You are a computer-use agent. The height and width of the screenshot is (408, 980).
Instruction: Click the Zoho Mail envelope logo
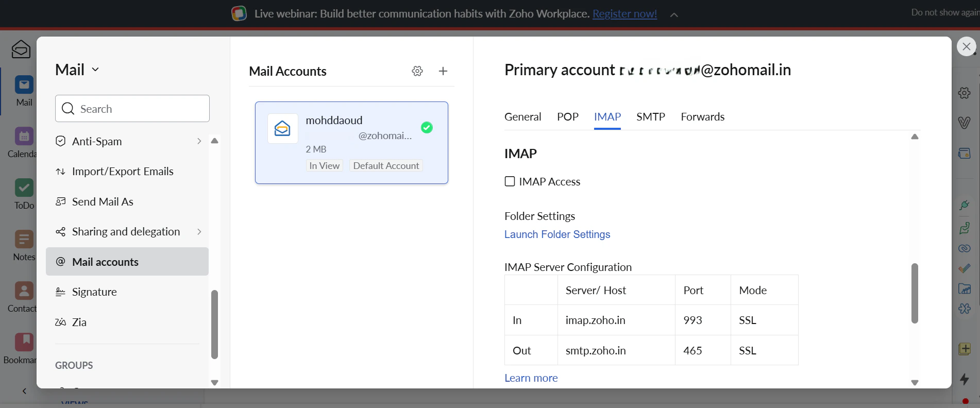(21, 49)
